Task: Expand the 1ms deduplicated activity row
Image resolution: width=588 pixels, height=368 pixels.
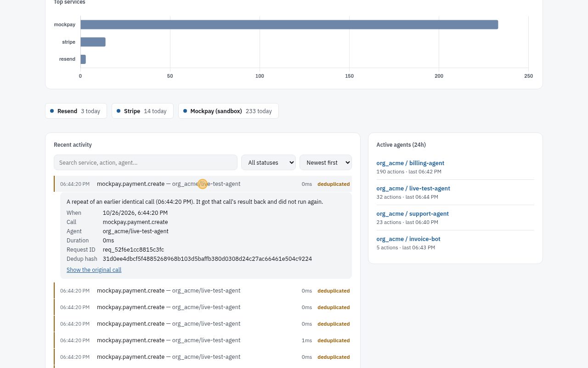Action: pyautogui.click(x=203, y=340)
